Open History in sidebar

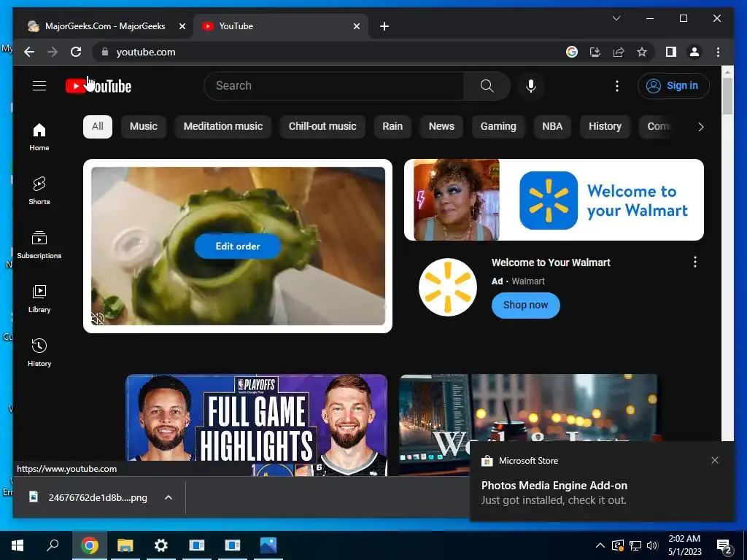39,352
